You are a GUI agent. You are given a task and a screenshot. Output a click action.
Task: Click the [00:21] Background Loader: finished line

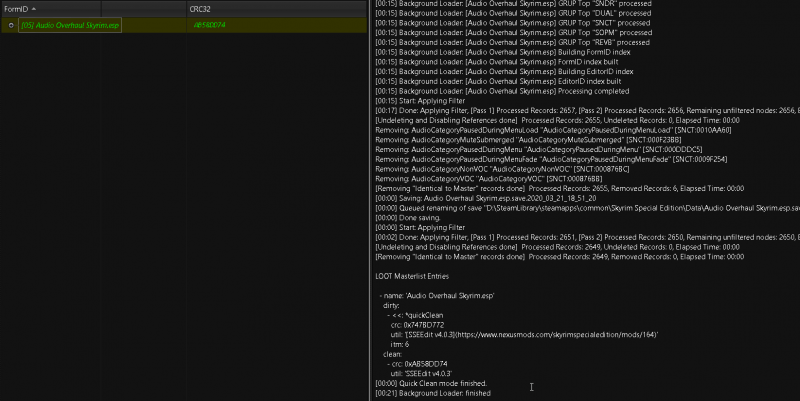(x=433, y=393)
